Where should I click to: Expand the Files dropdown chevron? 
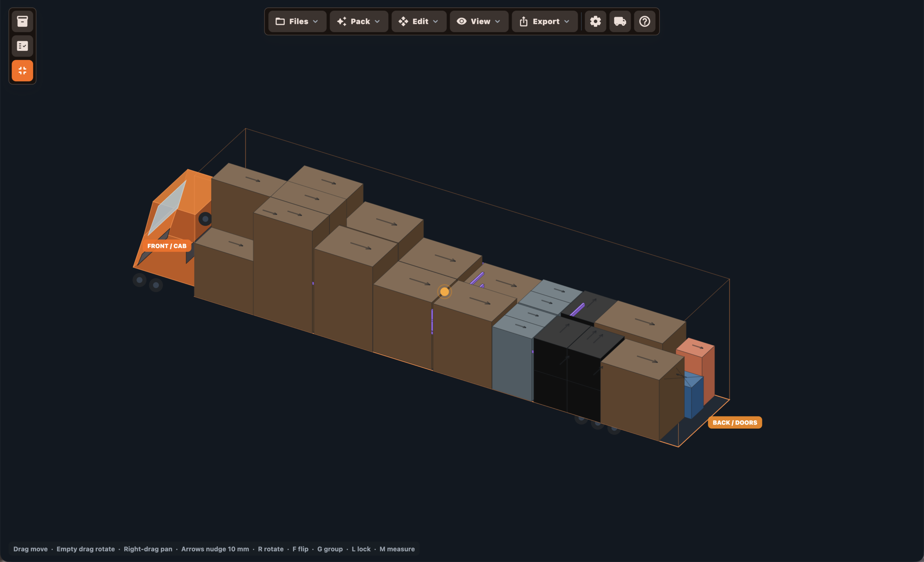[x=315, y=21]
